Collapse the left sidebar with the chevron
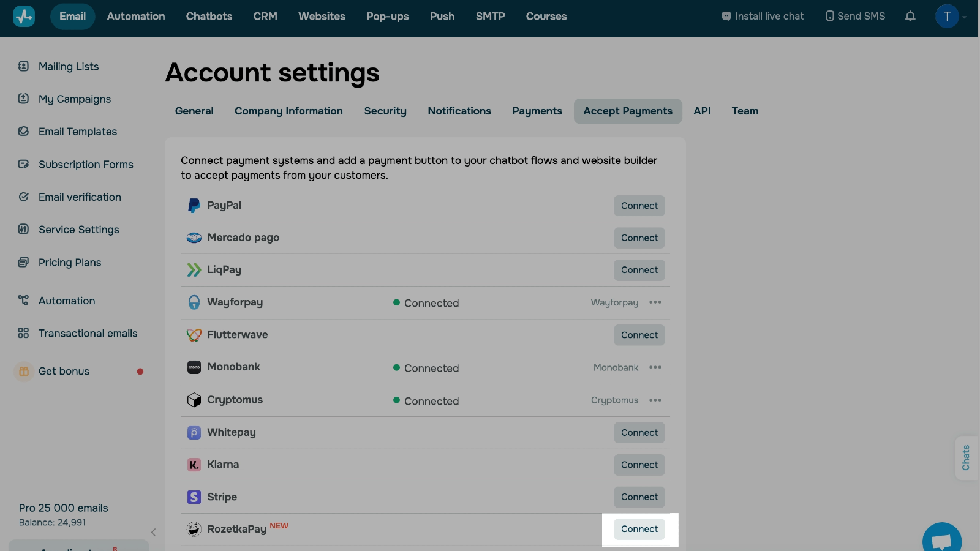Image resolution: width=980 pixels, height=551 pixels. click(x=153, y=533)
